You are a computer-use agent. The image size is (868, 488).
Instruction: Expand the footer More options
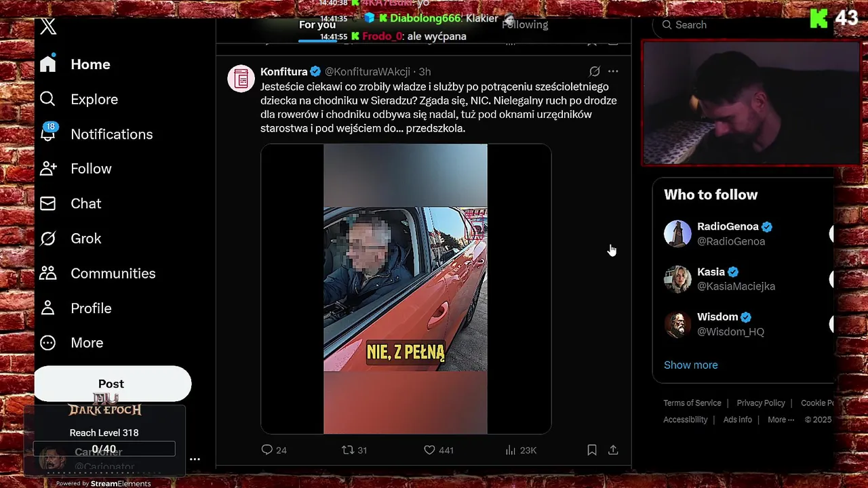781,420
